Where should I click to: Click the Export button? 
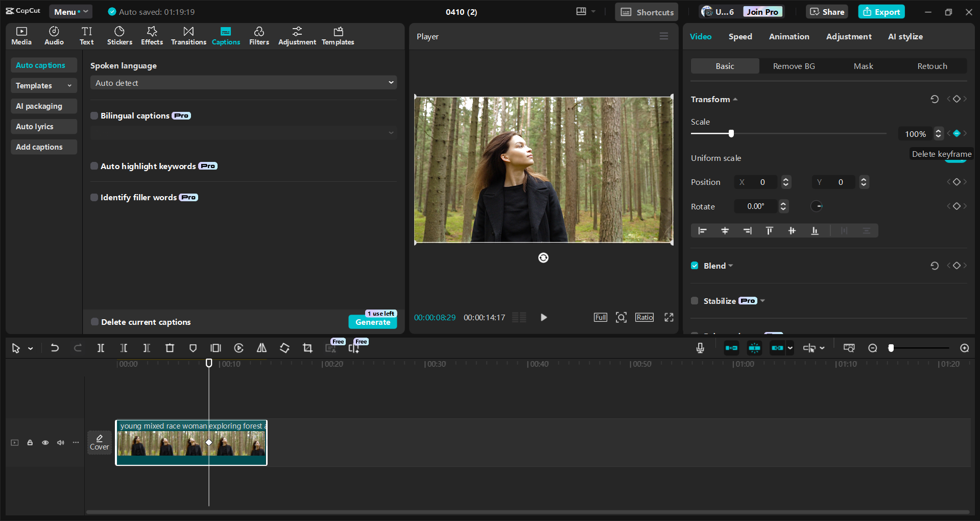(881, 12)
